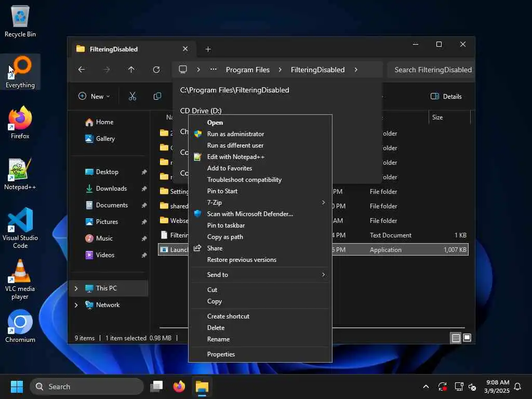
Task: Expand the This PC tree node
Action: pyautogui.click(x=76, y=288)
